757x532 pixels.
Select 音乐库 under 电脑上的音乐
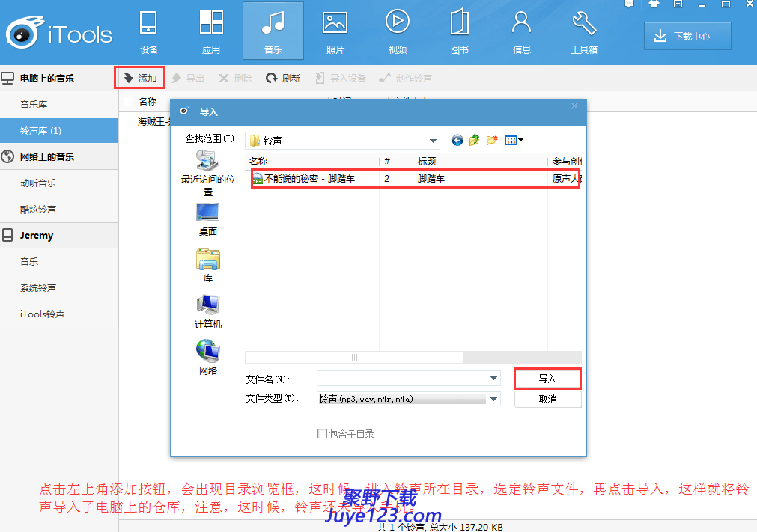(59, 104)
